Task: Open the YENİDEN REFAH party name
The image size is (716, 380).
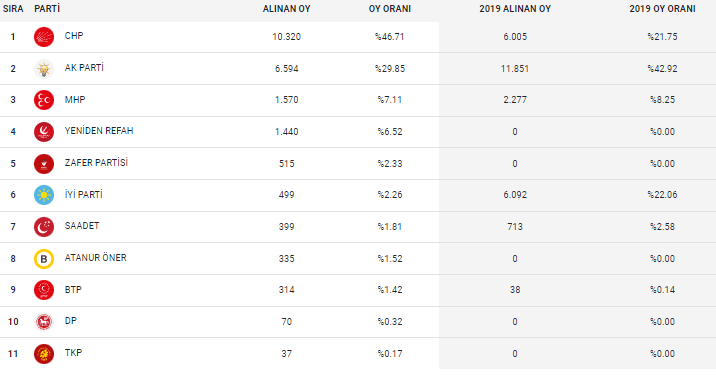Action: [99, 131]
